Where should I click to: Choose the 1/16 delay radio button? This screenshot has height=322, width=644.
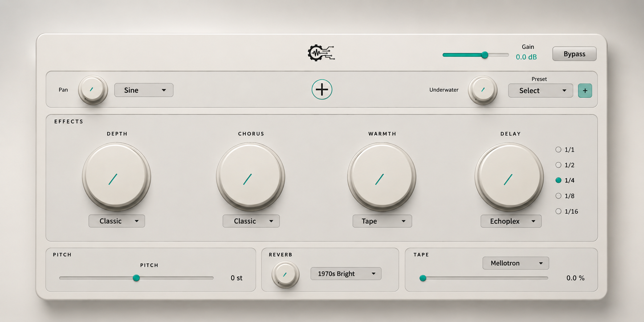566,211
